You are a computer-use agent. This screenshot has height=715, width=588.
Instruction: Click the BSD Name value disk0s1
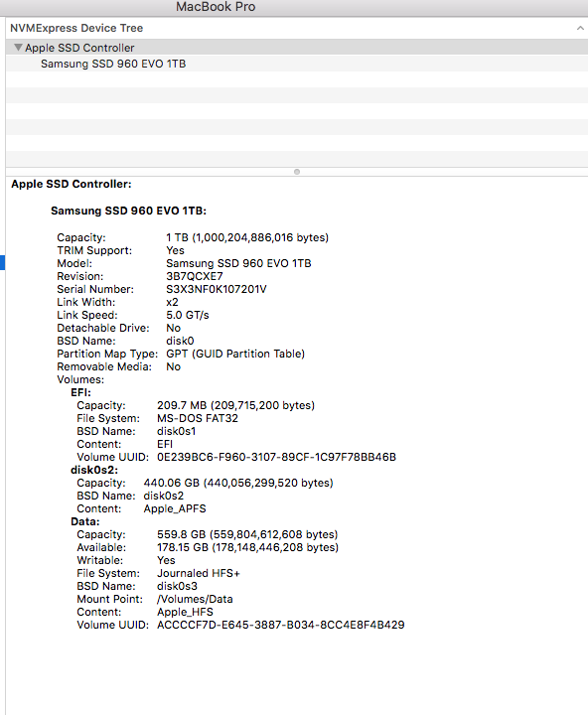click(x=177, y=431)
